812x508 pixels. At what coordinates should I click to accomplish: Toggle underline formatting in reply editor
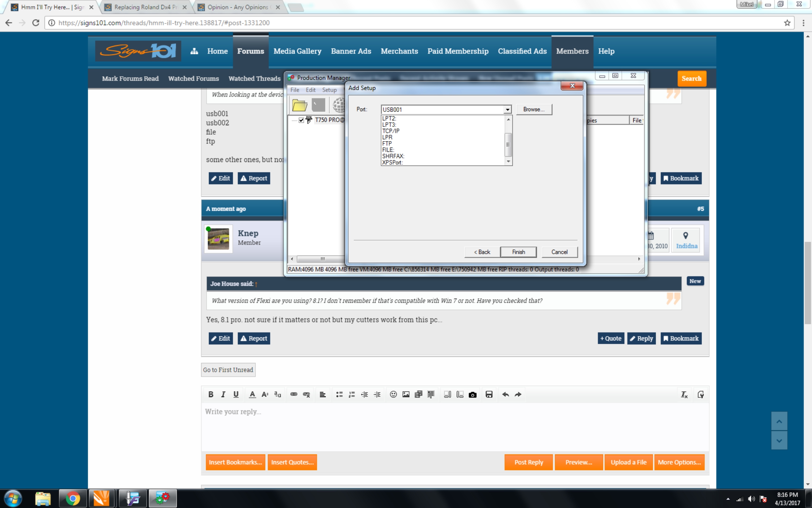pyautogui.click(x=236, y=394)
